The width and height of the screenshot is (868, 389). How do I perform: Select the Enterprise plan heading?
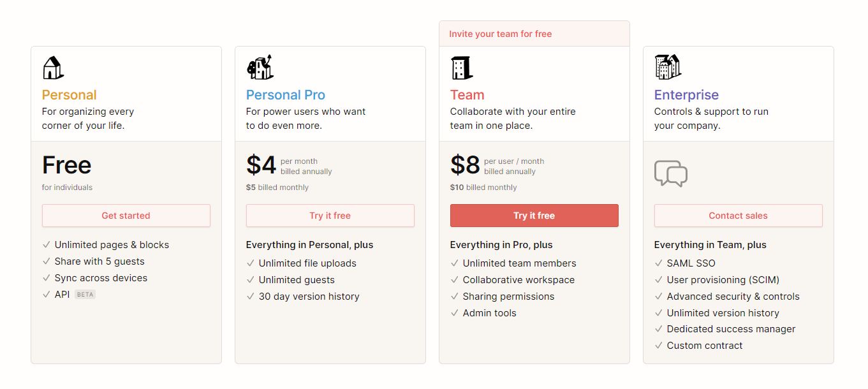[x=687, y=95]
